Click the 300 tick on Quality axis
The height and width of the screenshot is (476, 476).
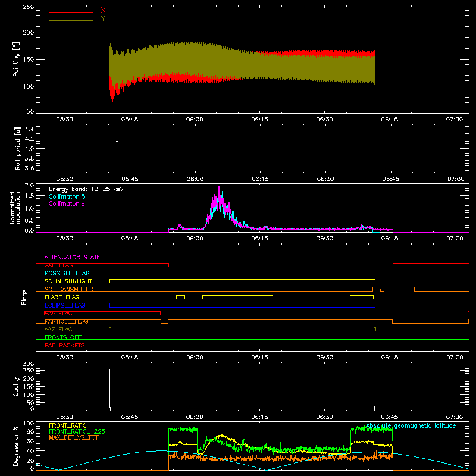tap(29, 364)
